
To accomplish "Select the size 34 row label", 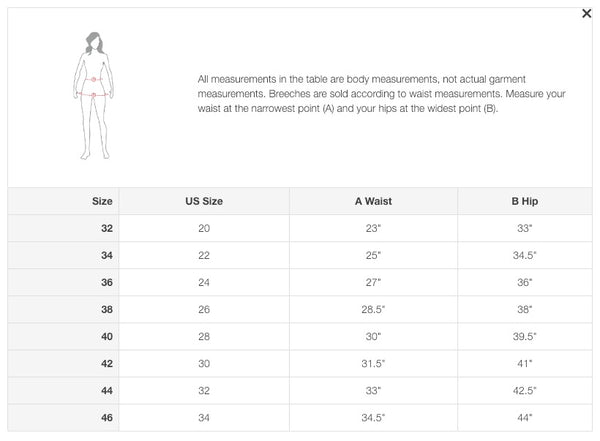I will pyautogui.click(x=107, y=255).
